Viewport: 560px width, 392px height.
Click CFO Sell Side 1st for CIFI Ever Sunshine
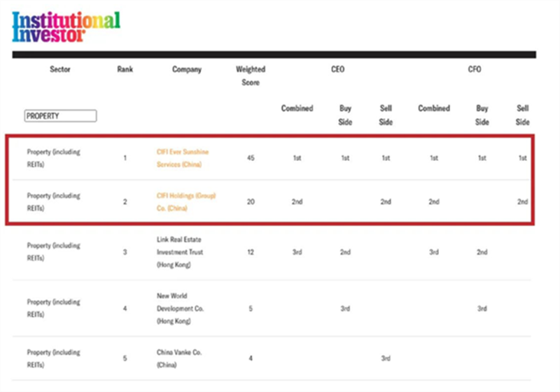pos(522,157)
